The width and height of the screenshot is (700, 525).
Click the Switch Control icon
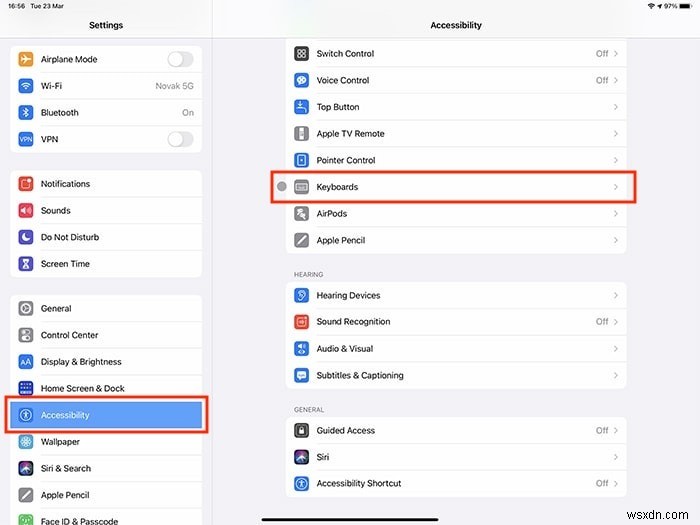pos(302,54)
